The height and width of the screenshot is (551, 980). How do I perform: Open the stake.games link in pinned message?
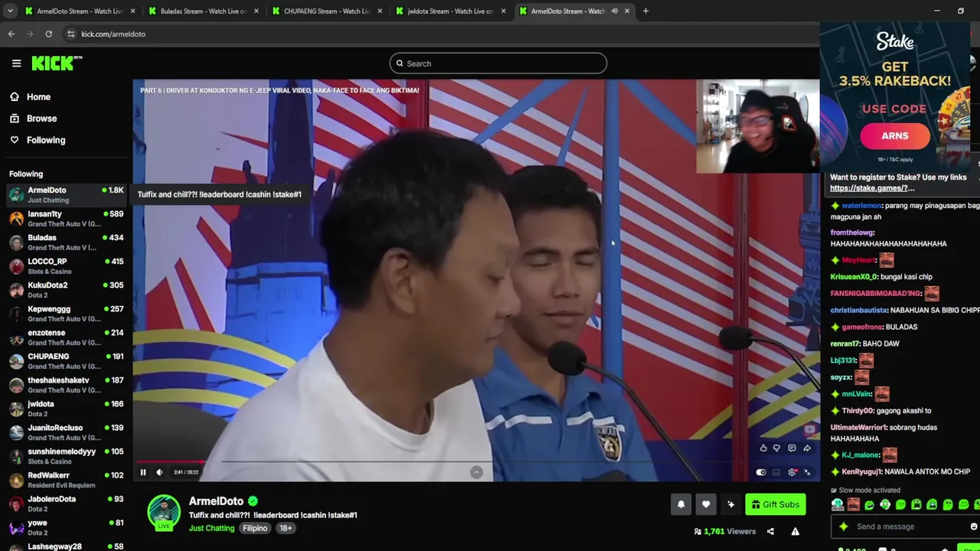click(x=872, y=188)
